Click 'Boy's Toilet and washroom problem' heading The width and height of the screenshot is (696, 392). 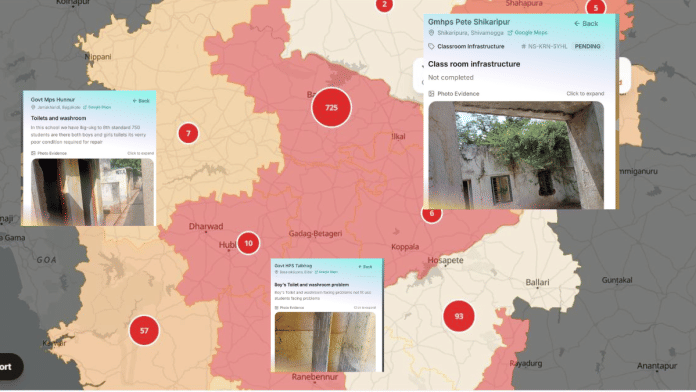312,285
